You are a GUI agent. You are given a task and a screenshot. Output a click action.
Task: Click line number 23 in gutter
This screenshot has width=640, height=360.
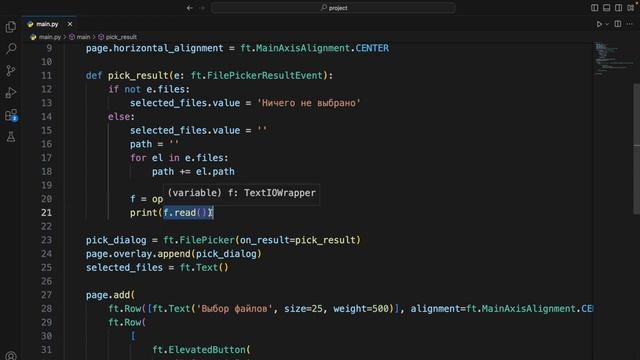47,240
